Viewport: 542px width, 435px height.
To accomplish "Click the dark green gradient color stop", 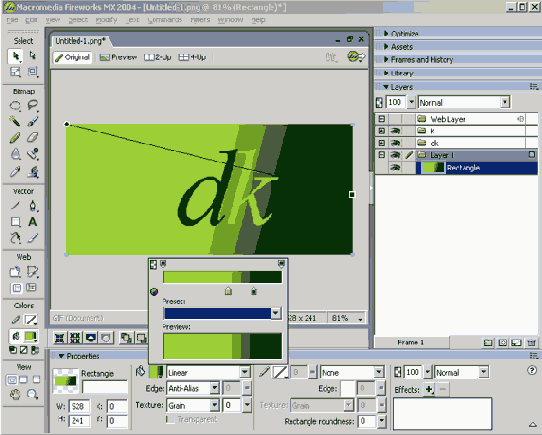I will (254, 291).
